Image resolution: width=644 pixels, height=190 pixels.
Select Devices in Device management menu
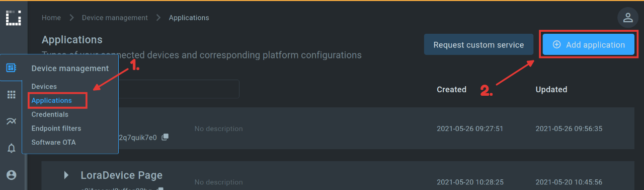(x=44, y=87)
